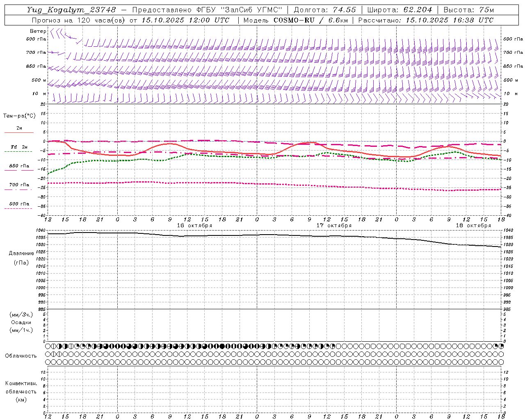Click the Td 2м dew point legend entry
Image resolution: width=525 pixels, height=420 pixels.
[x=19, y=147]
